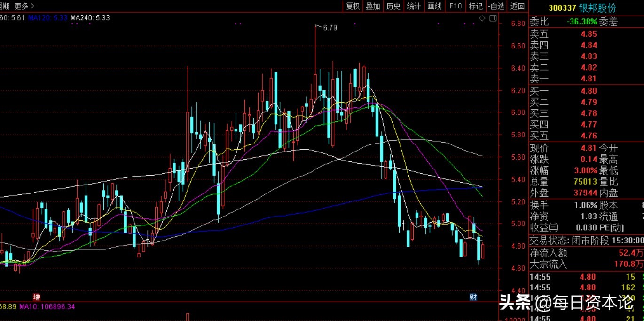Select the 画线 drawing tool
Viewport: 644px width, 321px height.
434,6
